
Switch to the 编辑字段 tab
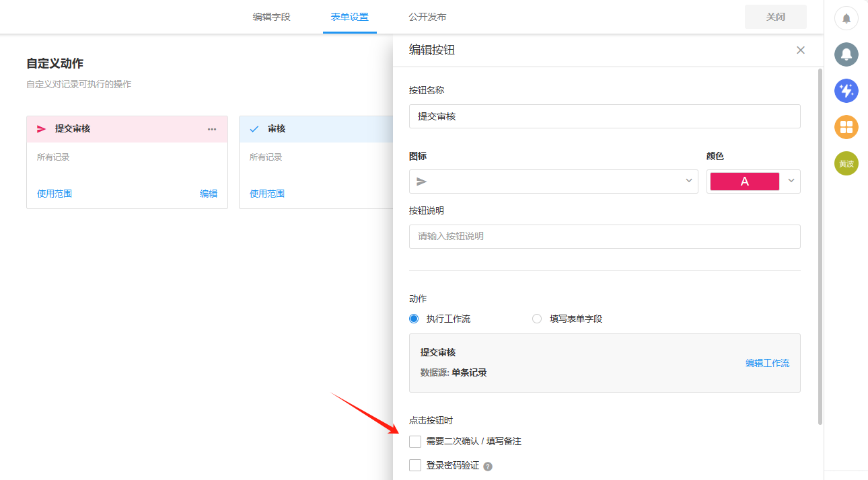pyautogui.click(x=271, y=17)
